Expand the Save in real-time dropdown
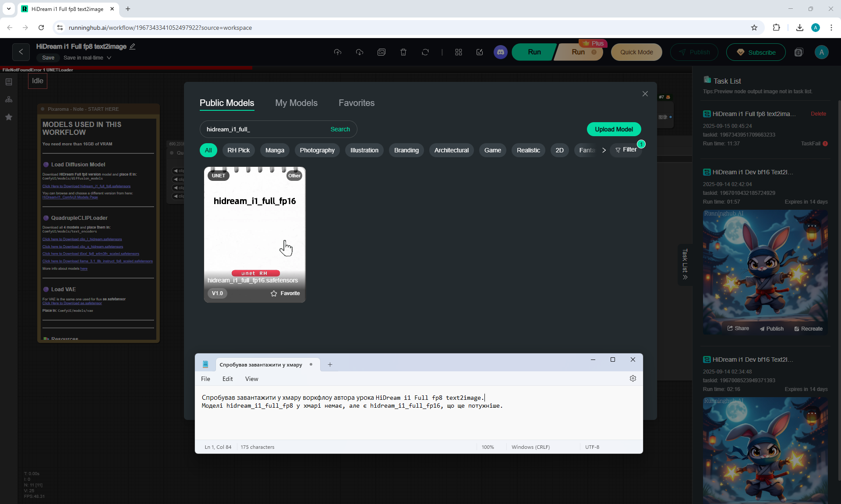Viewport: 841px width, 504px height. coord(109,58)
